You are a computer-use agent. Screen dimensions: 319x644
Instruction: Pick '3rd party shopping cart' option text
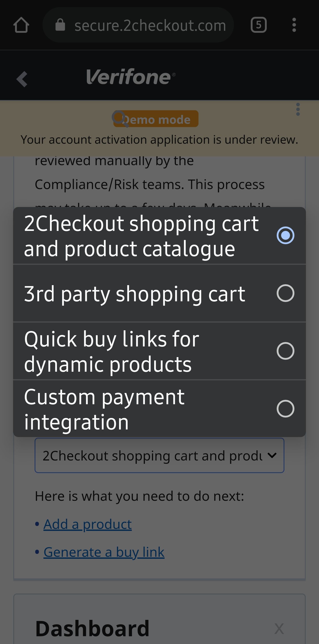(135, 294)
